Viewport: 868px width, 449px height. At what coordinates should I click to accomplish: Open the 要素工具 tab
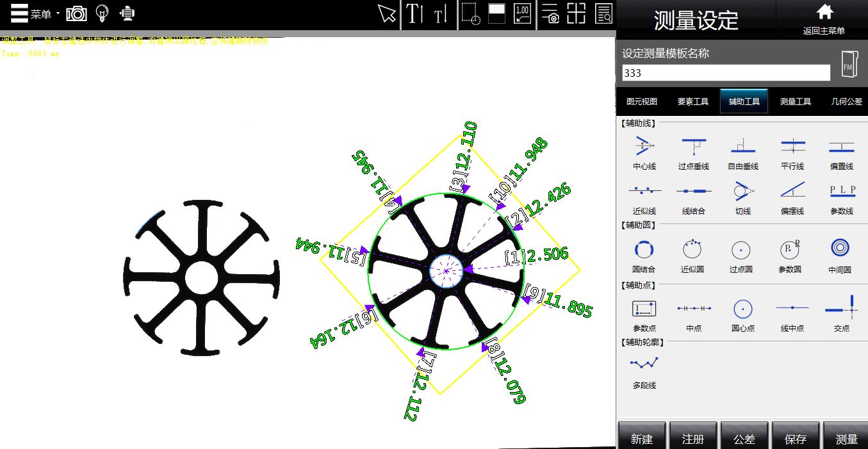(x=692, y=101)
